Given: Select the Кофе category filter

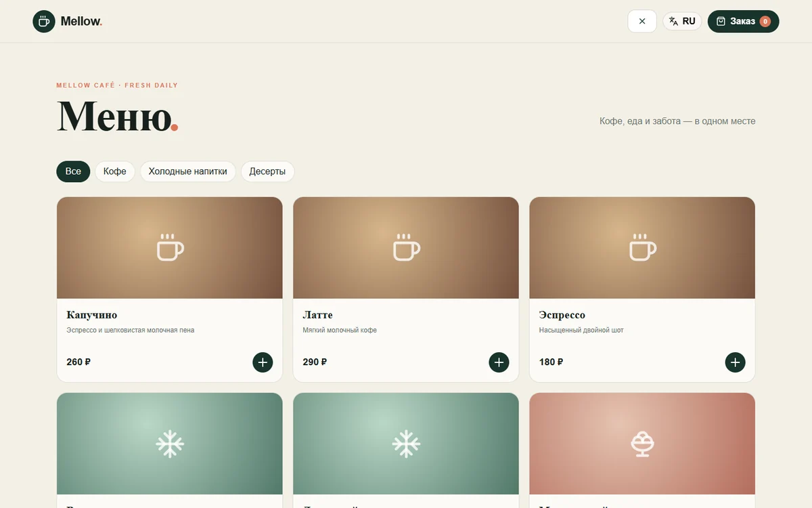Looking at the screenshot, I should pos(115,171).
